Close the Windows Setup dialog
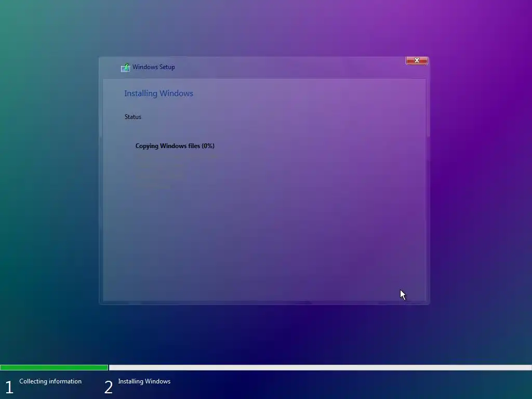 (417, 60)
